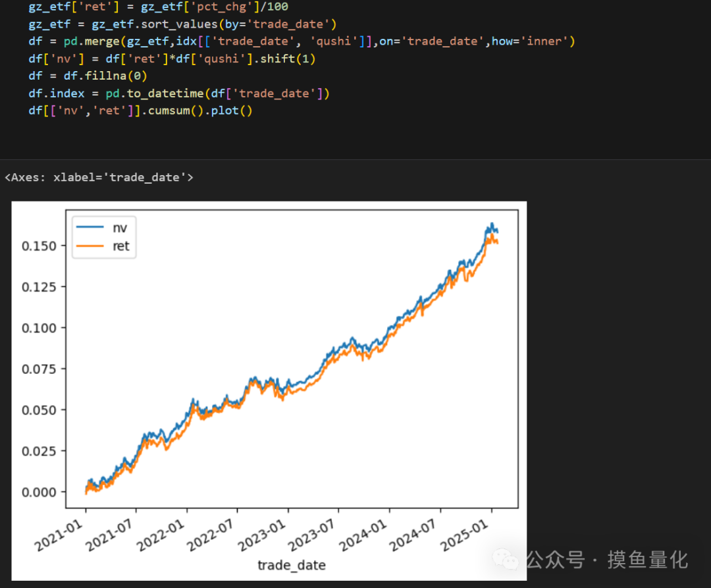The height and width of the screenshot is (588, 711).
Task: Place cursor on the pd.merge code line
Action: pos(302,41)
